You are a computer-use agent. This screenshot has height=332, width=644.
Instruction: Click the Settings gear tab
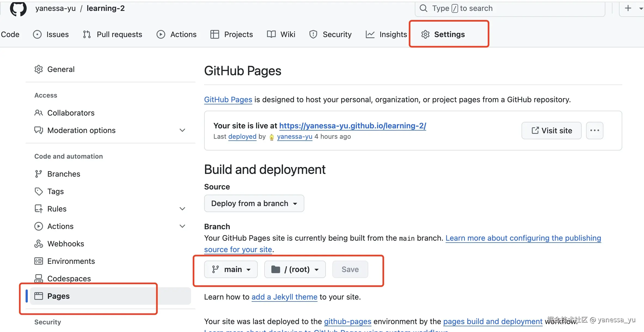coord(443,34)
